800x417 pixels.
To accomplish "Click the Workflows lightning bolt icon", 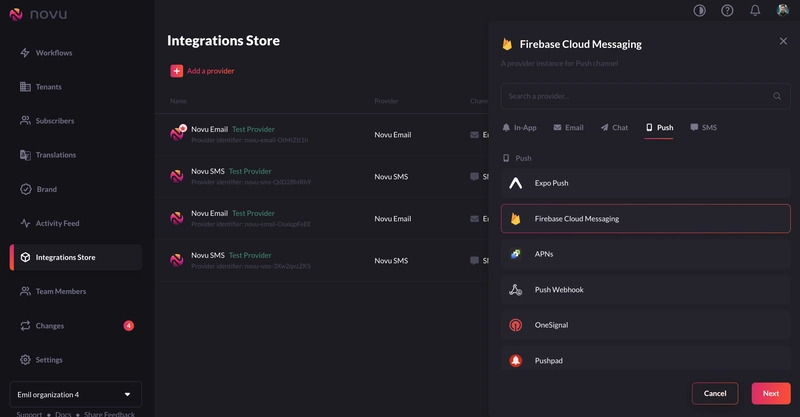I will coord(25,53).
